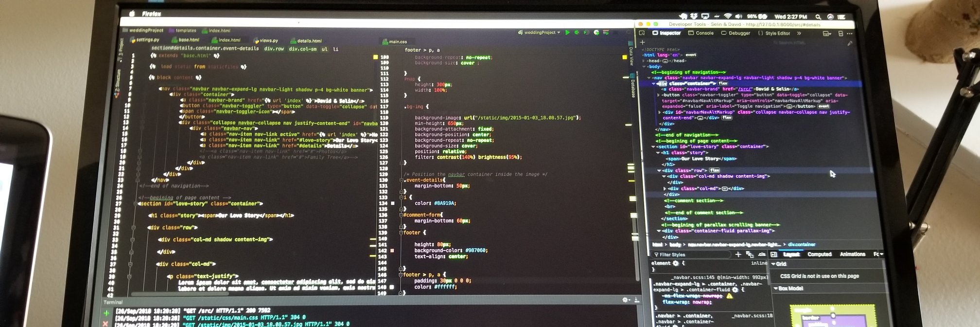
Task: Click the #987060 color swatch in gutter
Action: (x=392, y=251)
